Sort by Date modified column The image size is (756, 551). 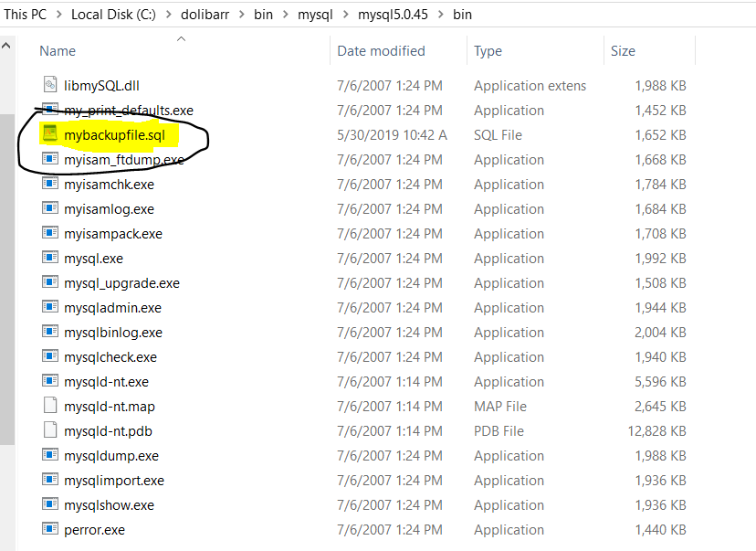(x=379, y=51)
